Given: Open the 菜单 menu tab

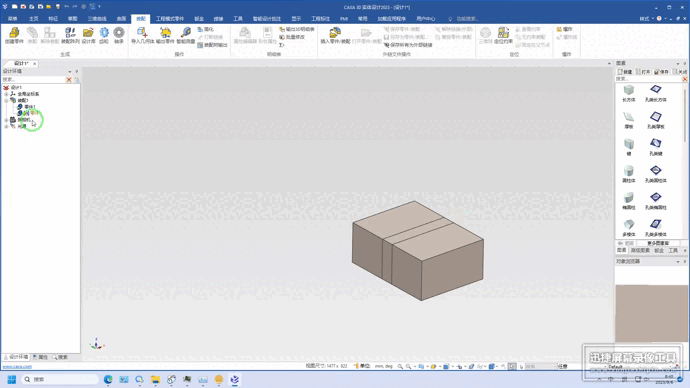Looking at the screenshot, I should [12, 18].
